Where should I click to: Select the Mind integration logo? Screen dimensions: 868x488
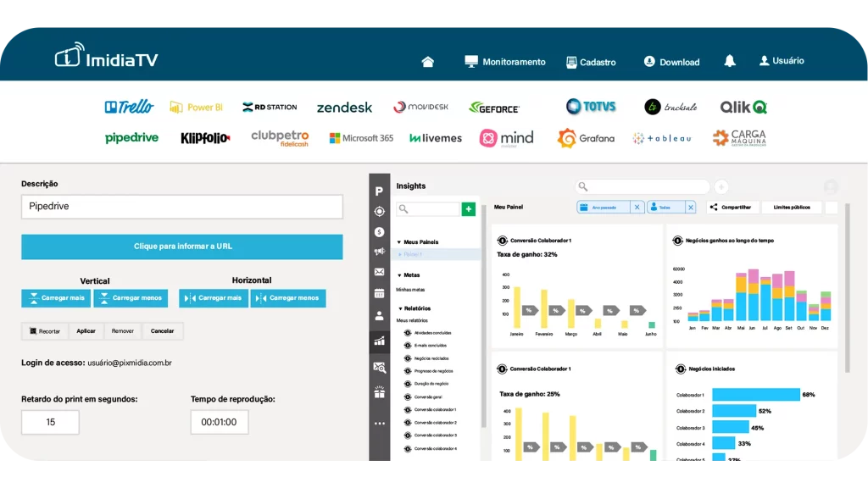point(507,138)
